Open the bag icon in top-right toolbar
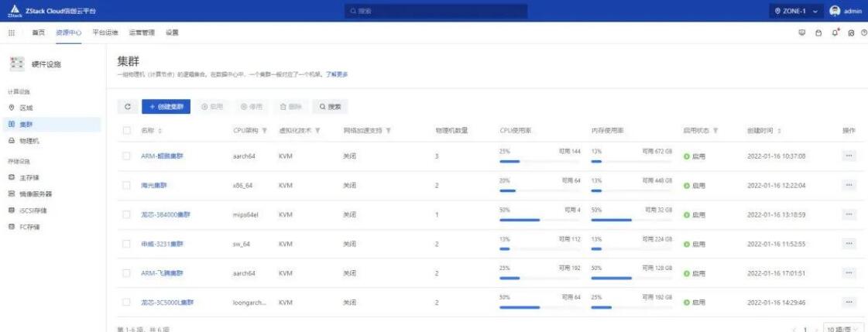Viewport: 868px width, 332px height. [818, 33]
